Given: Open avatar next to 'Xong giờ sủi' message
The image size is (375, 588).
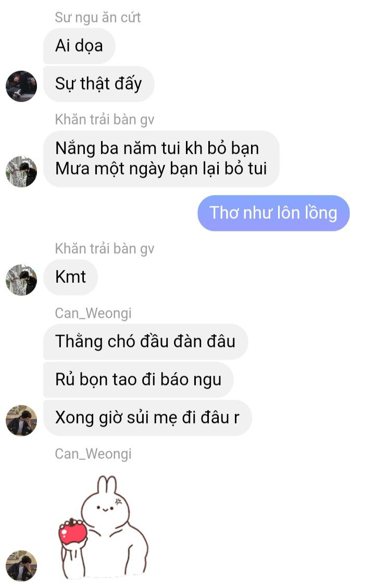Looking at the screenshot, I should pyautogui.click(x=21, y=420).
